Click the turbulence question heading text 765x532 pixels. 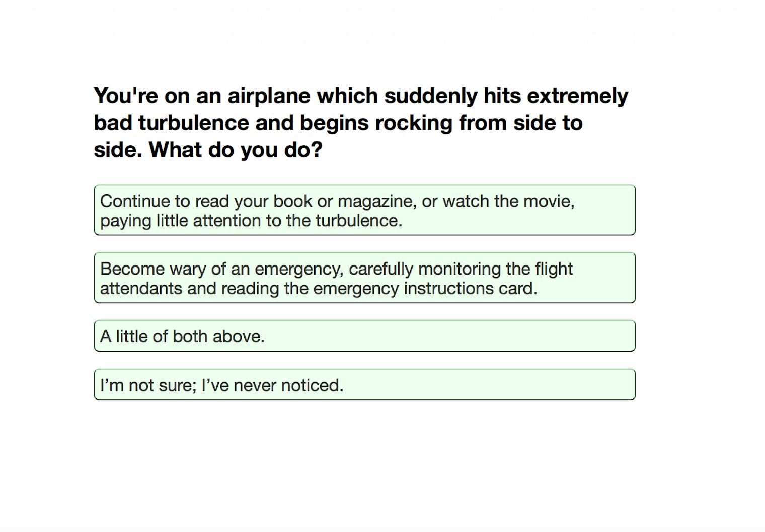[360, 122]
